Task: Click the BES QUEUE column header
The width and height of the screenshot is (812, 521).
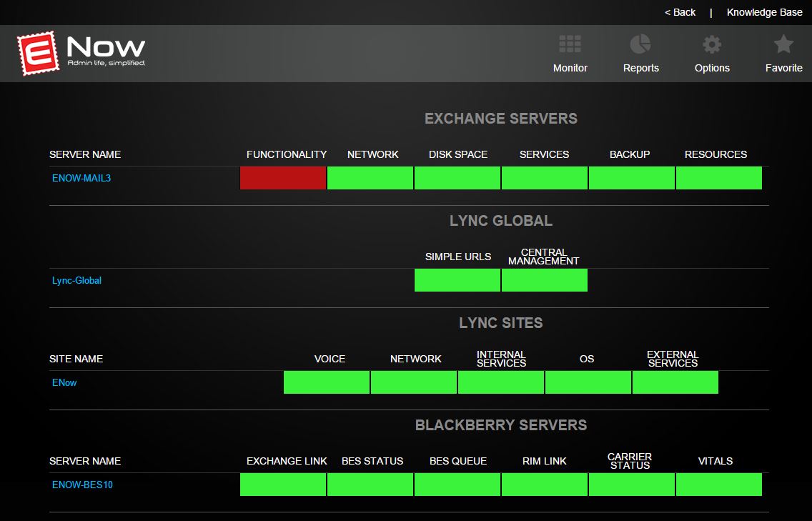Action: tap(457, 461)
